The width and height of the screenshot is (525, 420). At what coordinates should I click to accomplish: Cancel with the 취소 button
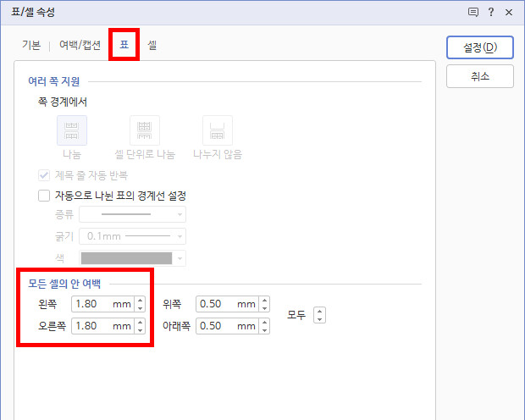point(480,76)
